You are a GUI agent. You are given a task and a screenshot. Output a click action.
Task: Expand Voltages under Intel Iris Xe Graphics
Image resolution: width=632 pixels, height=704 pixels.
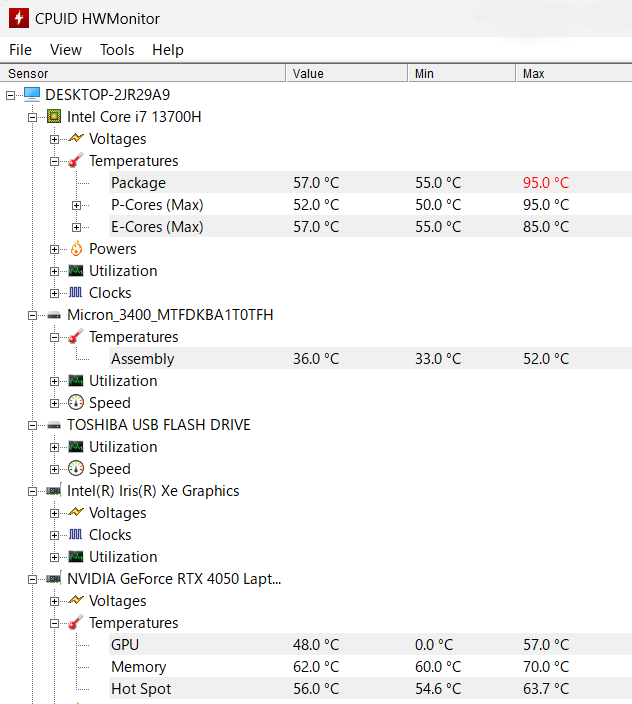coord(54,513)
